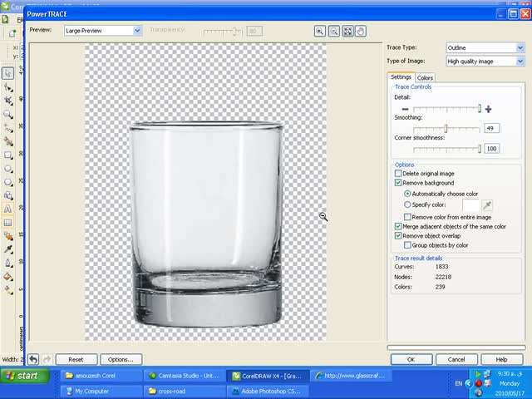Decrease detail with the minus icon

tap(405, 109)
